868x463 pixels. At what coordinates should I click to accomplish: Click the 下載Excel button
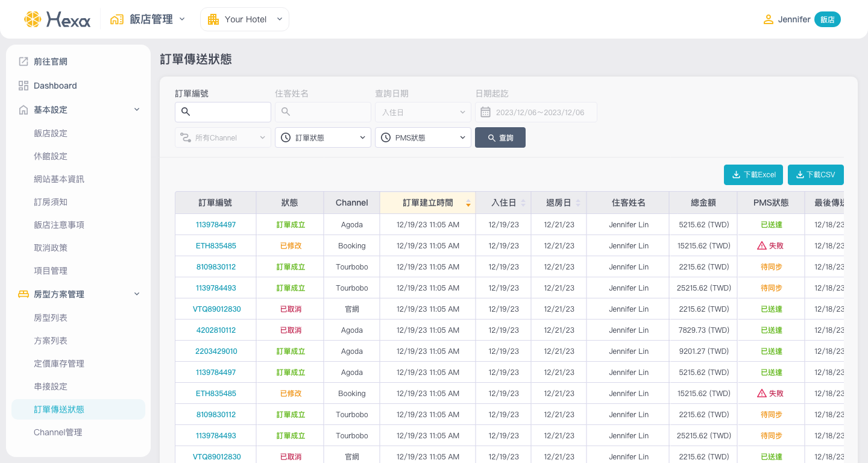pyautogui.click(x=753, y=175)
